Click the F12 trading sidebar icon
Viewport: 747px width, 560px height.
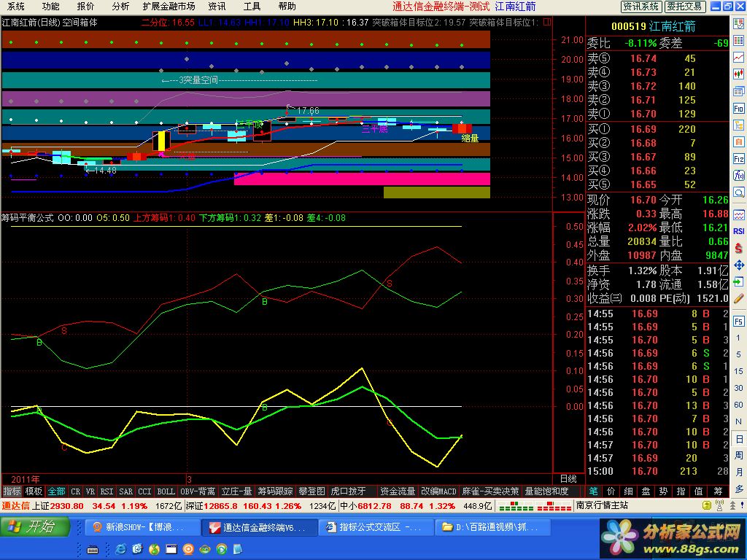click(x=739, y=158)
